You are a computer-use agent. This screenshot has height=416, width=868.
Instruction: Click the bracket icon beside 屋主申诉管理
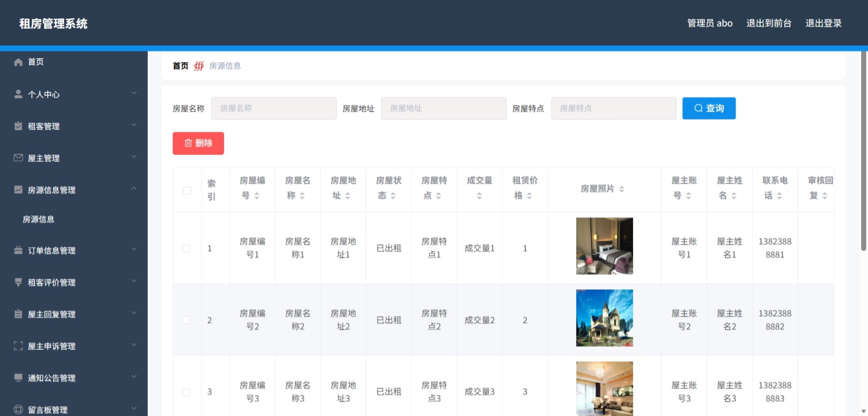click(x=18, y=346)
